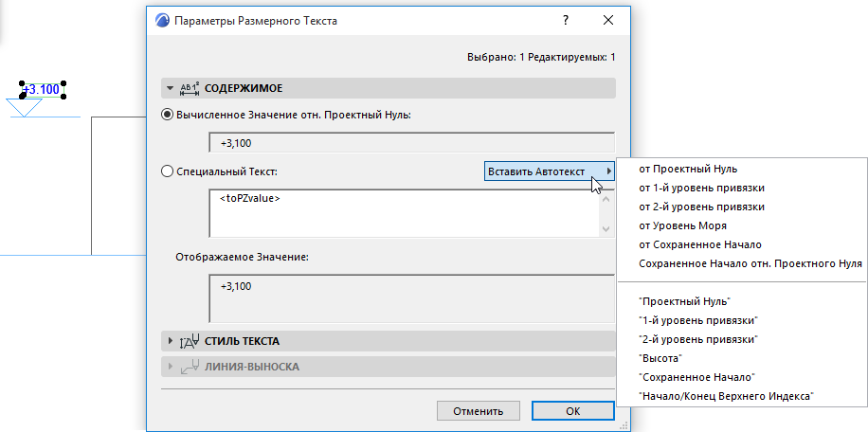Choose "Высота" autotext entry
This screenshot has height=432, width=868.
pyautogui.click(x=661, y=358)
